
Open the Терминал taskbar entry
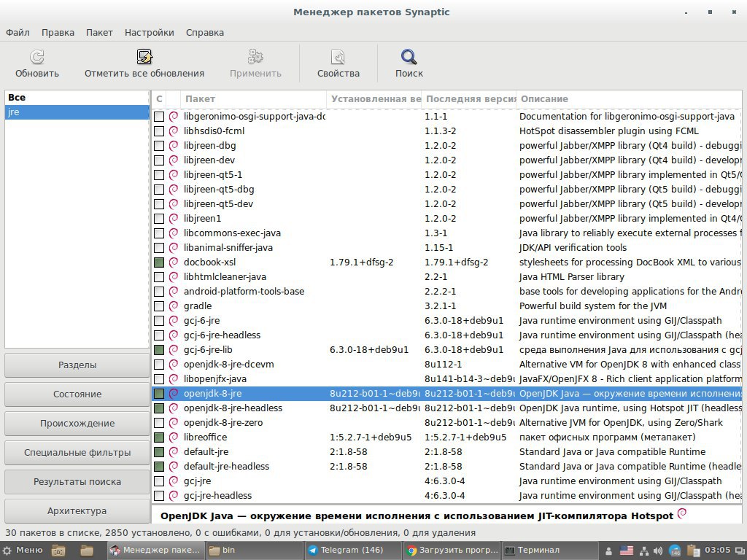click(550, 550)
